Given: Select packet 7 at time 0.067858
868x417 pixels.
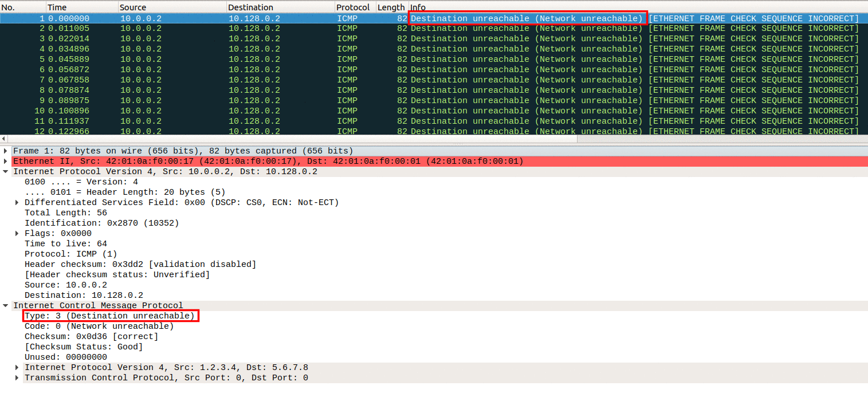Looking at the screenshot, I should [x=434, y=80].
